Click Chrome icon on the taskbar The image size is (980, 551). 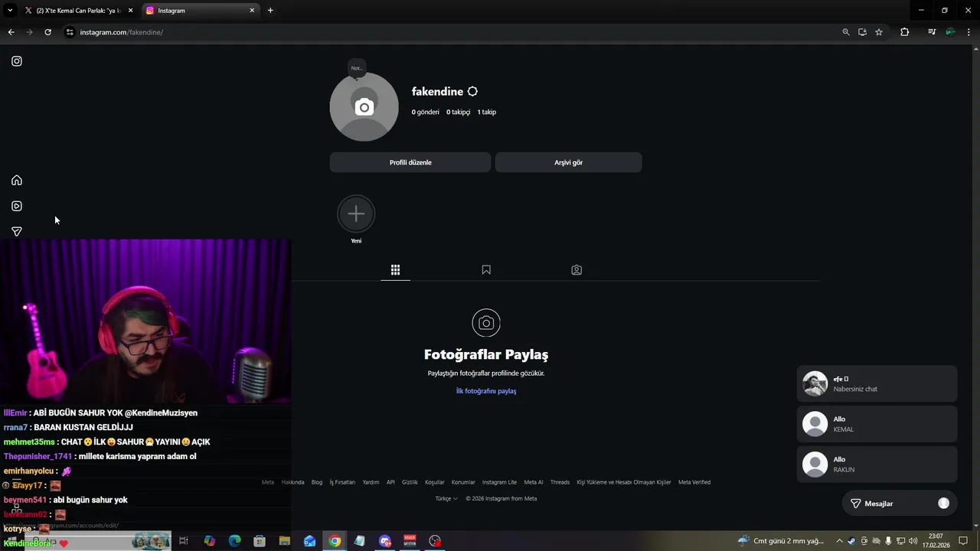point(335,541)
